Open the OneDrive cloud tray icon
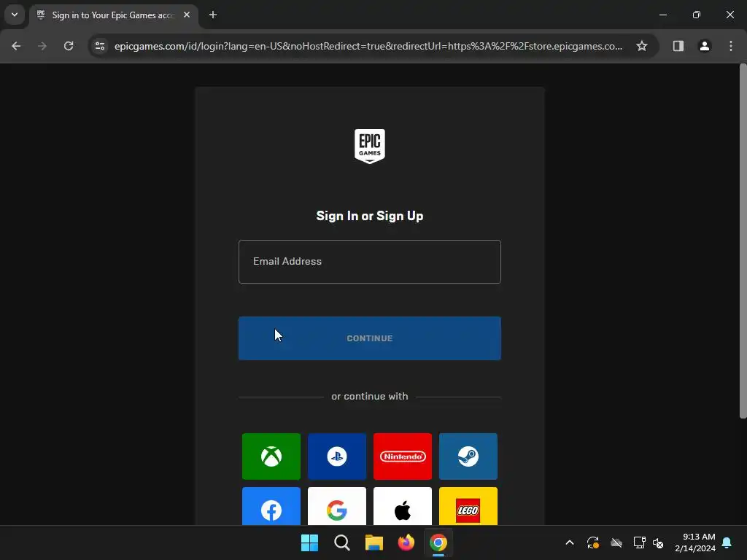The height and width of the screenshot is (560, 747). point(616,542)
